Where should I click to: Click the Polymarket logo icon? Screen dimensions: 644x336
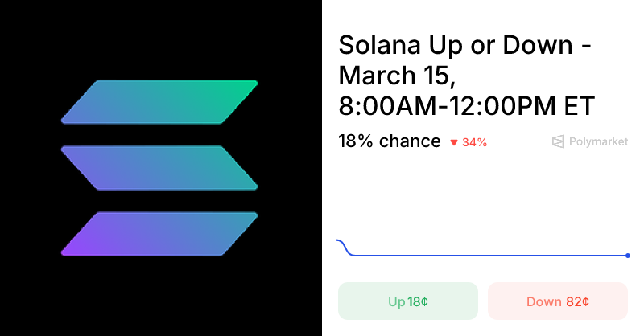[x=558, y=141]
